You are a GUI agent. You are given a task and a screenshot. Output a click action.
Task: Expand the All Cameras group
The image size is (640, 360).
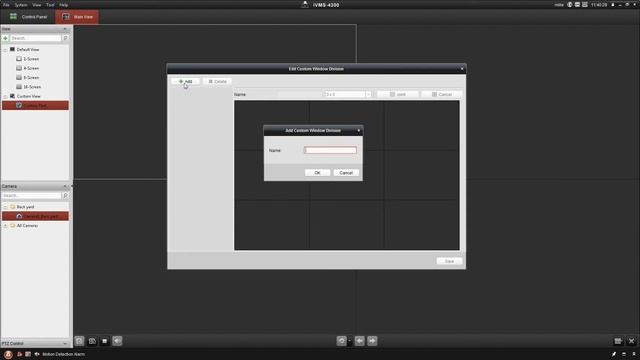click(x=5, y=226)
